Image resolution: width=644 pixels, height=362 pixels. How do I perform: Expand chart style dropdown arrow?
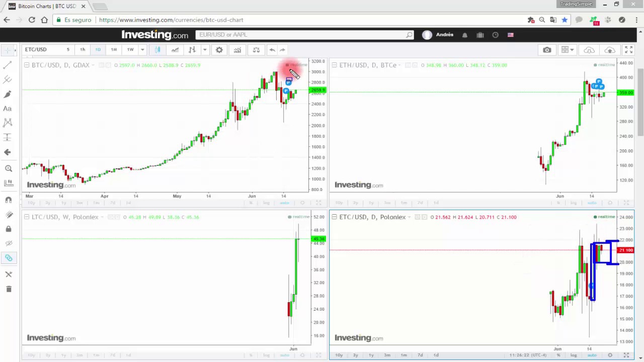click(205, 50)
